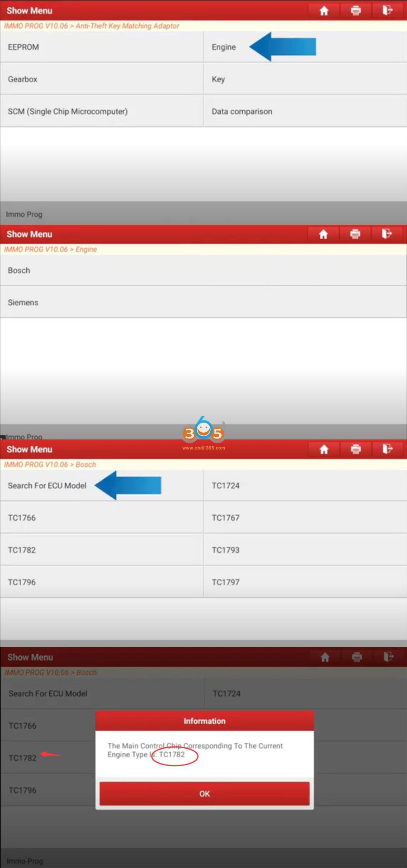Select TC1724 in third screen list
Image resolution: width=407 pixels, height=868 pixels.
click(305, 486)
